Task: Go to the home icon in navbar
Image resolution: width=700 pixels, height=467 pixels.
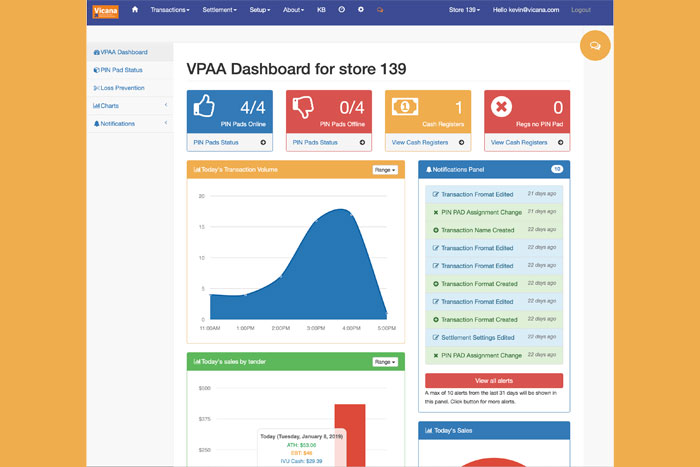Action: point(135,9)
